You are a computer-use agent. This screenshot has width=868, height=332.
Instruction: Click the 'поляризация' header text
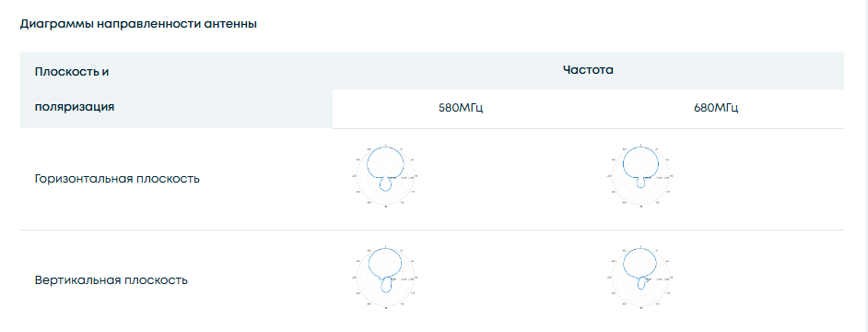tap(75, 107)
